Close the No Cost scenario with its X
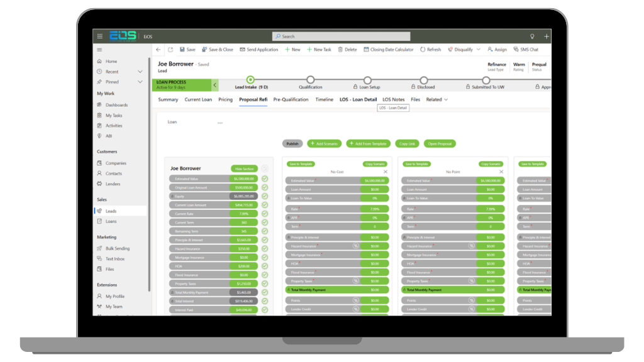The image size is (644, 362). [386, 172]
